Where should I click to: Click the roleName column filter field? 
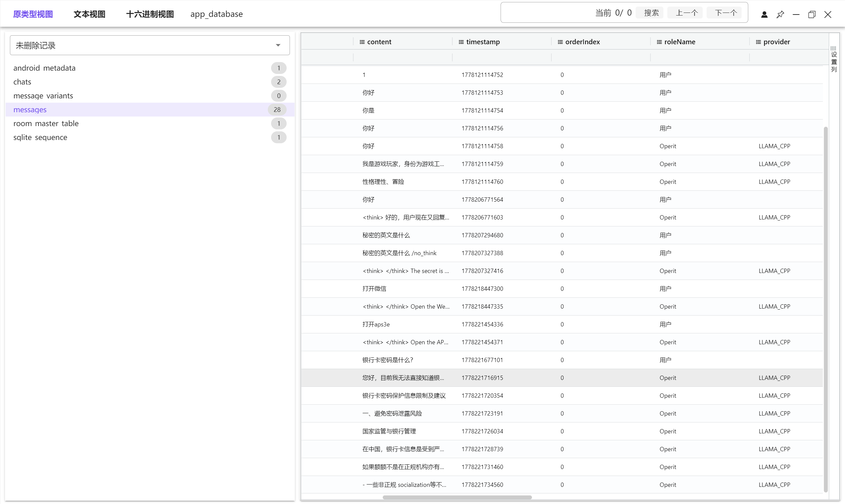click(700, 57)
